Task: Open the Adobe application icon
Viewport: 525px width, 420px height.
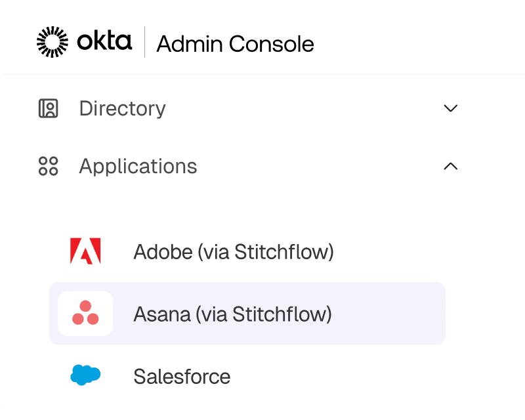Action: (x=85, y=251)
